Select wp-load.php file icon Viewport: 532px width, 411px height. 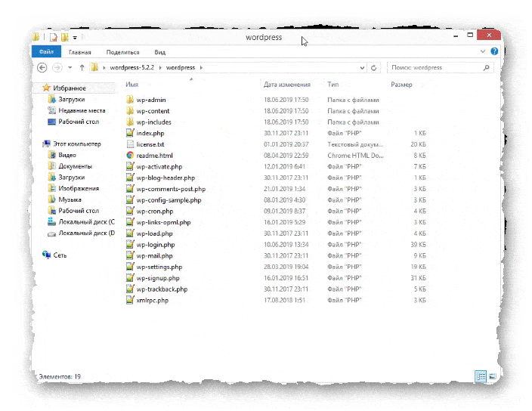tap(130, 233)
